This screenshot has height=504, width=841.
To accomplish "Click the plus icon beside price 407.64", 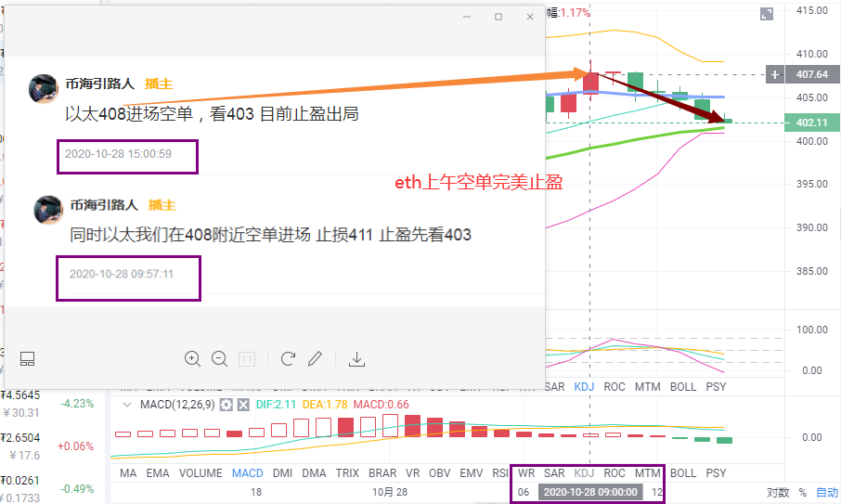I will 774,74.
